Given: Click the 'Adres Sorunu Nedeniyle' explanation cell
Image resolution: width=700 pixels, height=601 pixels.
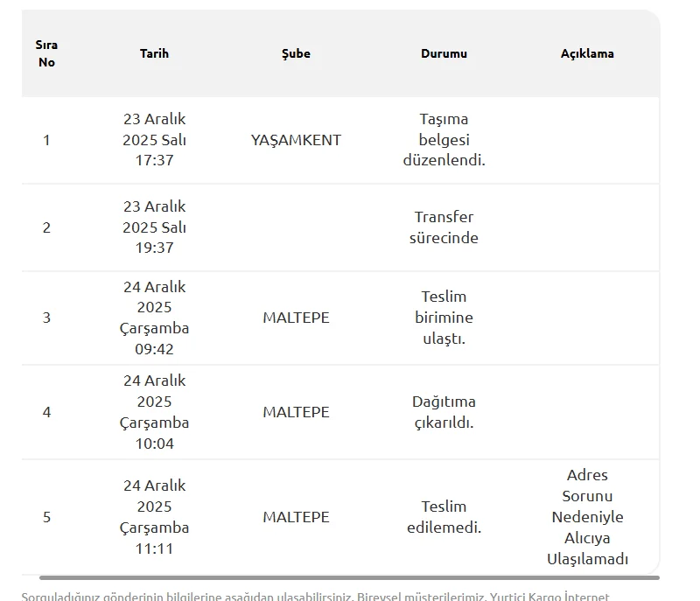Looking at the screenshot, I should (587, 517).
